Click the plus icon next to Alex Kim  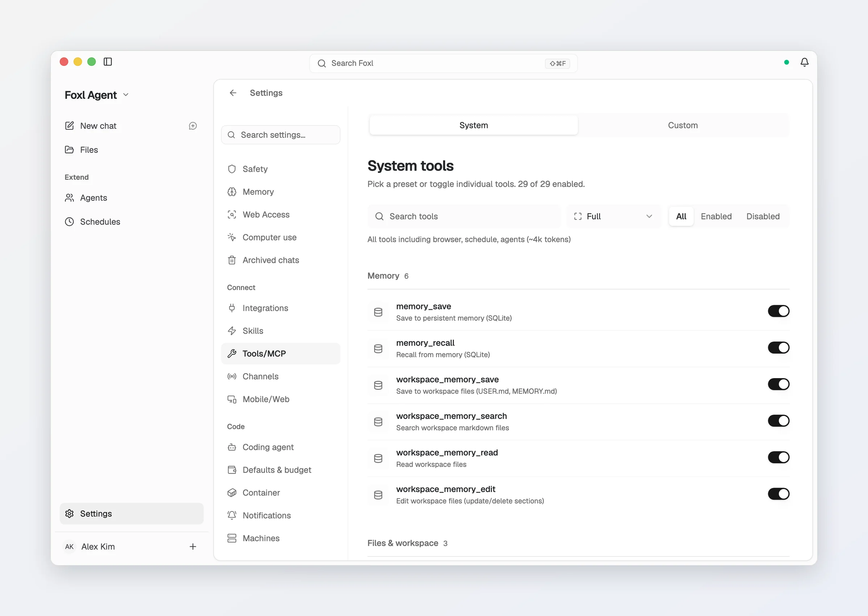(193, 547)
